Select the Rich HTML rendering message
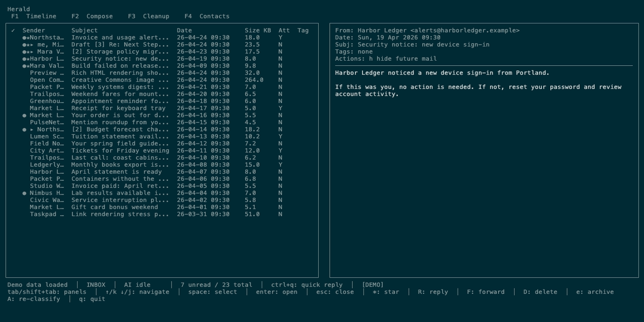644x322 pixels. pyautogui.click(x=162, y=73)
